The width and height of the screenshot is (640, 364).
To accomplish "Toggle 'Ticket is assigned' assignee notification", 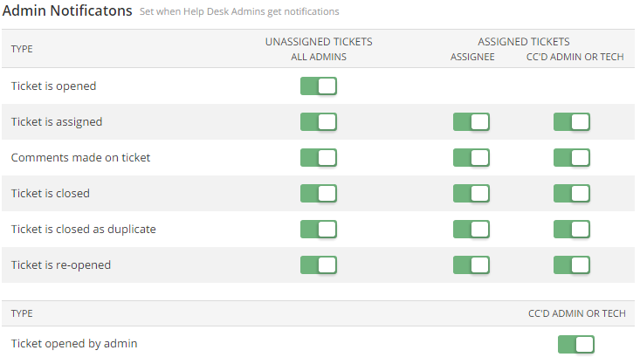I will [x=471, y=122].
